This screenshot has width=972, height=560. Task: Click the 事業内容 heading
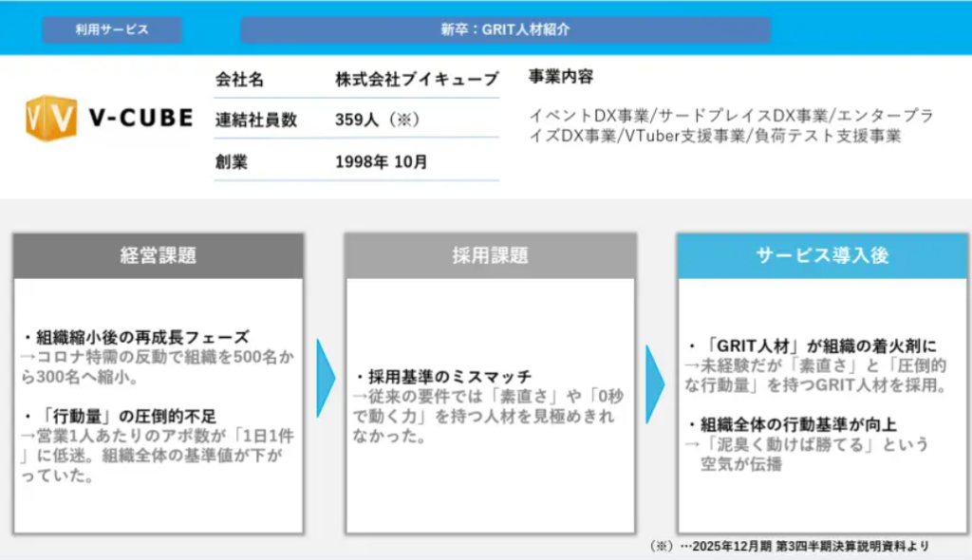point(560,77)
